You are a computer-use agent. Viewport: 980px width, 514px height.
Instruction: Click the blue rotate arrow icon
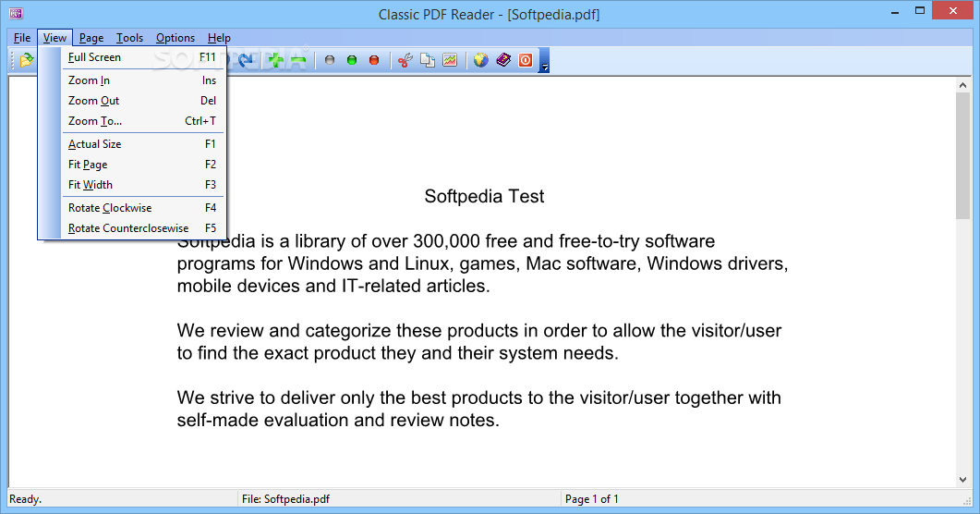tap(246, 60)
